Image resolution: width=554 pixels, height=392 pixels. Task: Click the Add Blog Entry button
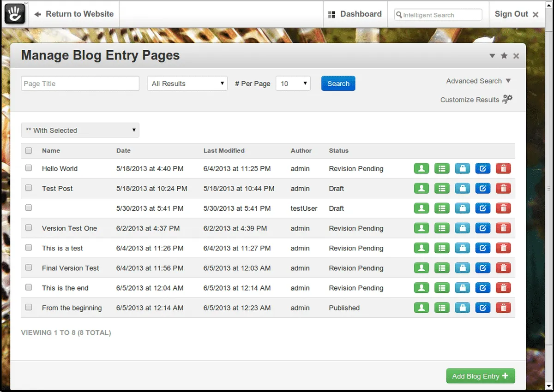point(480,376)
